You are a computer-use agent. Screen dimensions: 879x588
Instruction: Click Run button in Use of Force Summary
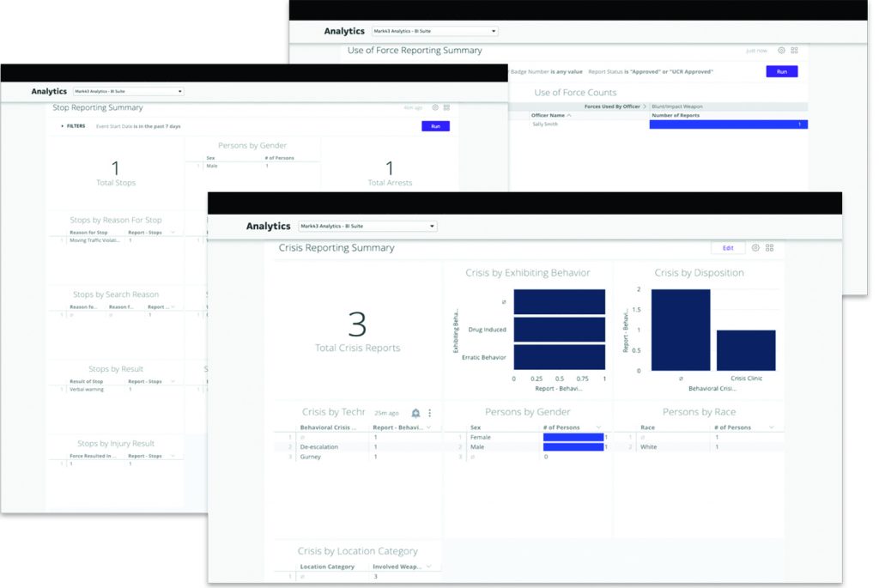pos(781,72)
